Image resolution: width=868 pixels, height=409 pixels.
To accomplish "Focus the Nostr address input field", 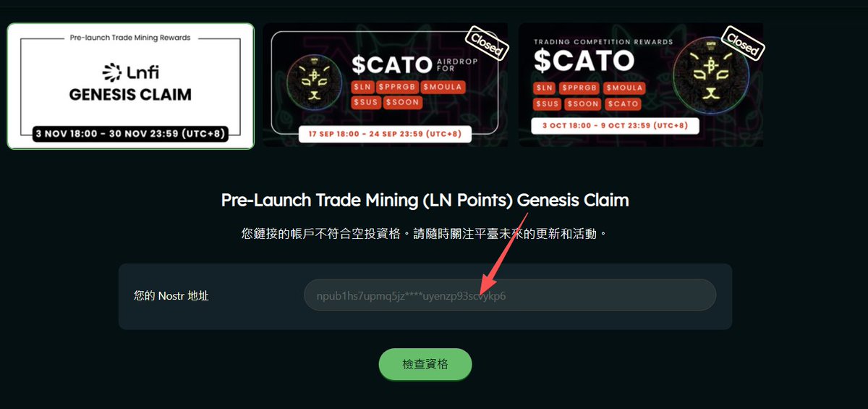I will click(510, 295).
